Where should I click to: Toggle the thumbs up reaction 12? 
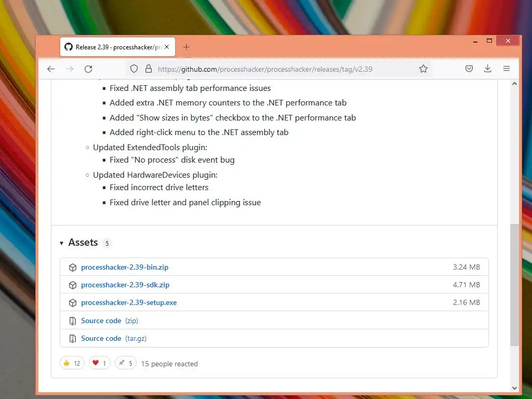[x=72, y=363]
